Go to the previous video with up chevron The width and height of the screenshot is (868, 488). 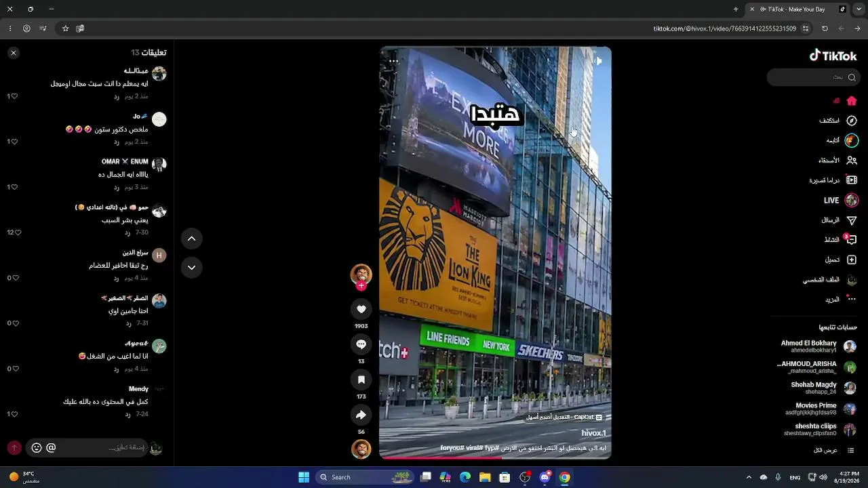coord(191,239)
